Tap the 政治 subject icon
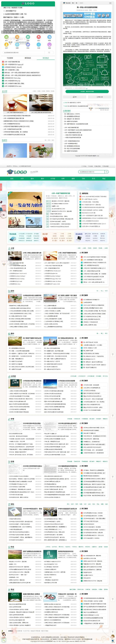This screenshot has height=644, width=116. click(38, 37)
